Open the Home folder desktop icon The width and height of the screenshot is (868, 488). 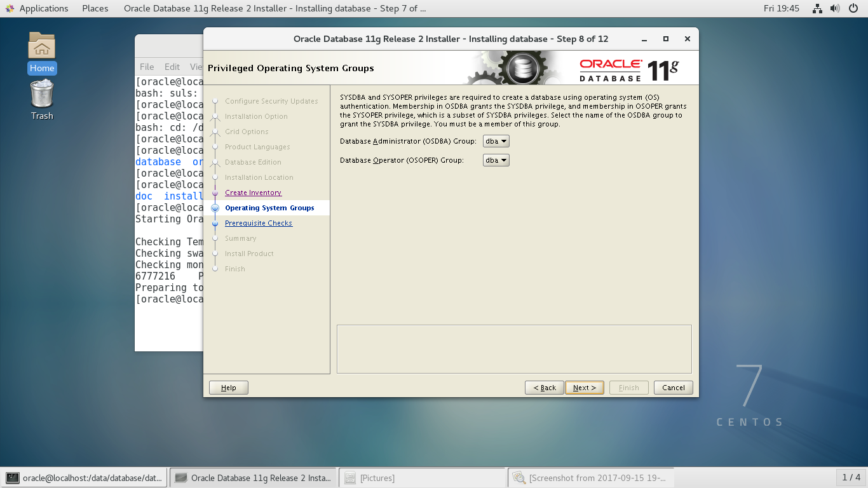click(42, 53)
